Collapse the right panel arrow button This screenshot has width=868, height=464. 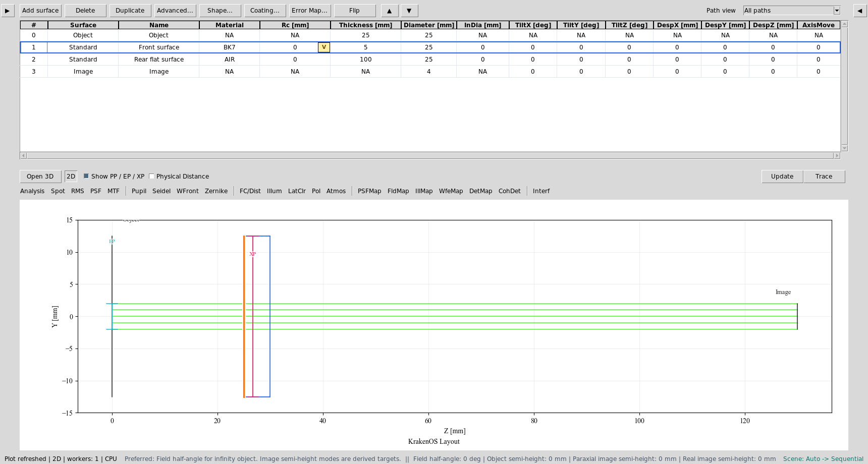[x=860, y=11]
